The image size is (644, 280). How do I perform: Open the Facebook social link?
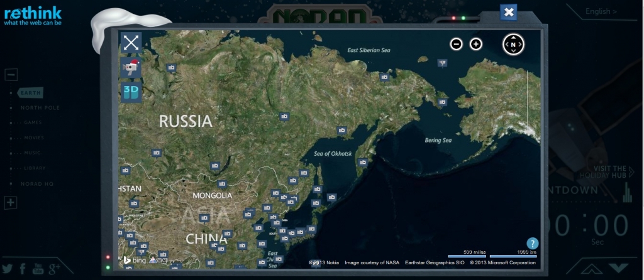(x=23, y=269)
